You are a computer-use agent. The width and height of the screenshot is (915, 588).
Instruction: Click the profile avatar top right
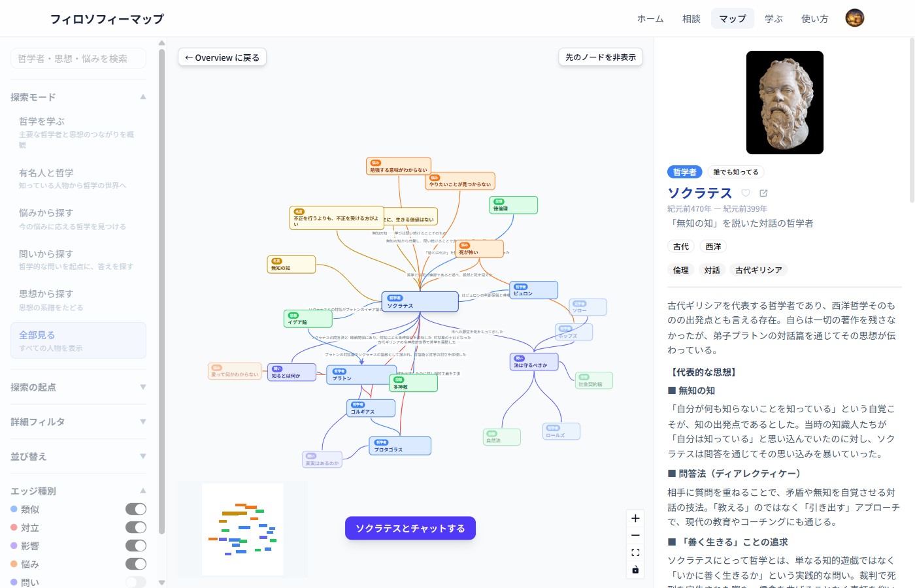[855, 18]
